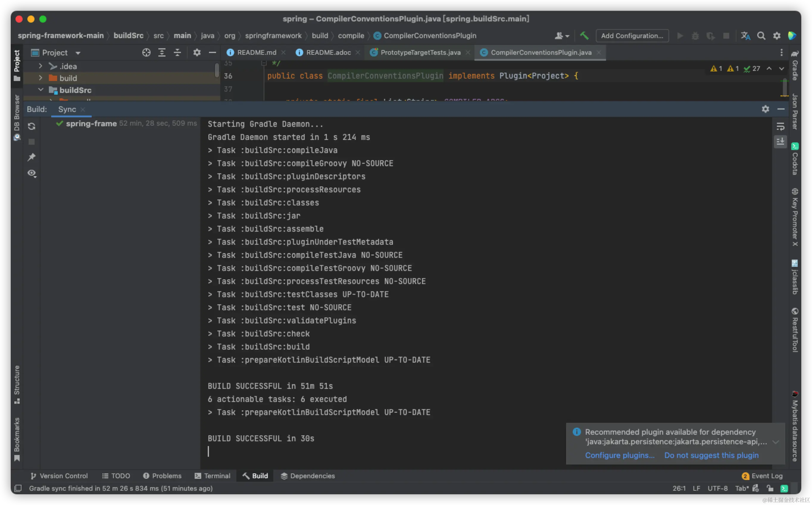The image size is (812, 505).
Task: Toggle the eye view options icon
Action: coord(32,173)
